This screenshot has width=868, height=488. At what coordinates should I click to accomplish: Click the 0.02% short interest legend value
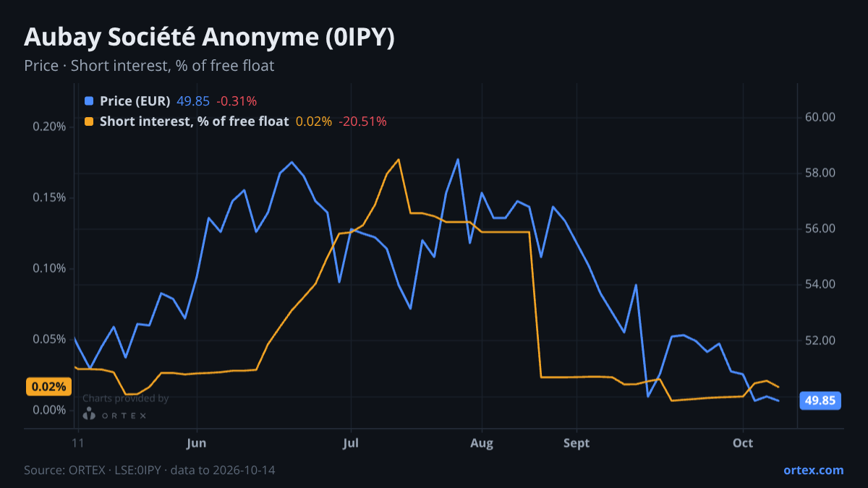point(314,121)
